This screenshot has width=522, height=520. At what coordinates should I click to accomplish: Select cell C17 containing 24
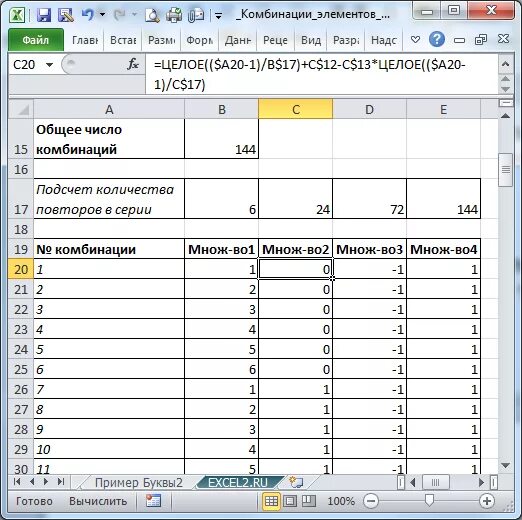295,199
